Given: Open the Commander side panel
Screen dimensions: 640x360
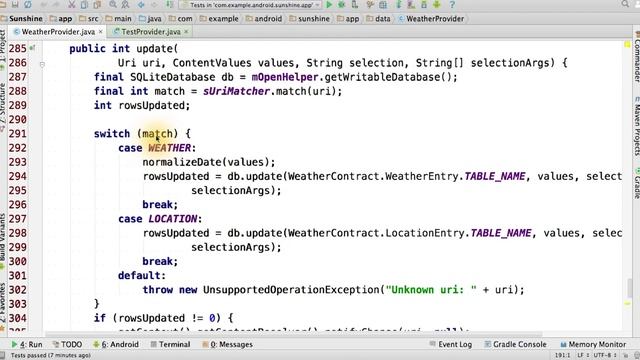Looking at the screenshot, I should [x=636, y=57].
